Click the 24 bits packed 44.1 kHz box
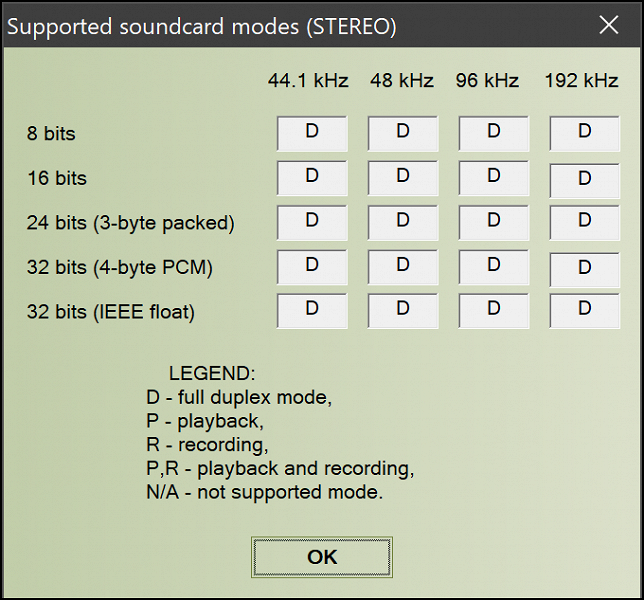 [312, 222]
